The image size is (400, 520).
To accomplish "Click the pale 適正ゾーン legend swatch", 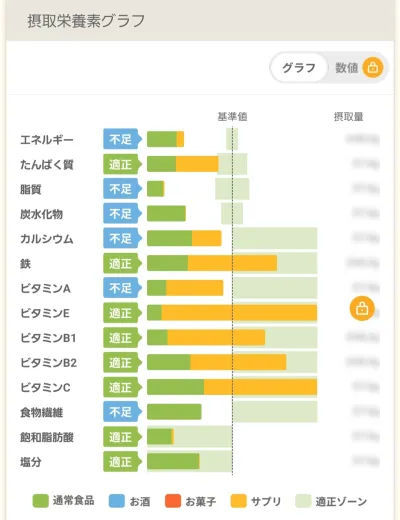I will [303, 501].
